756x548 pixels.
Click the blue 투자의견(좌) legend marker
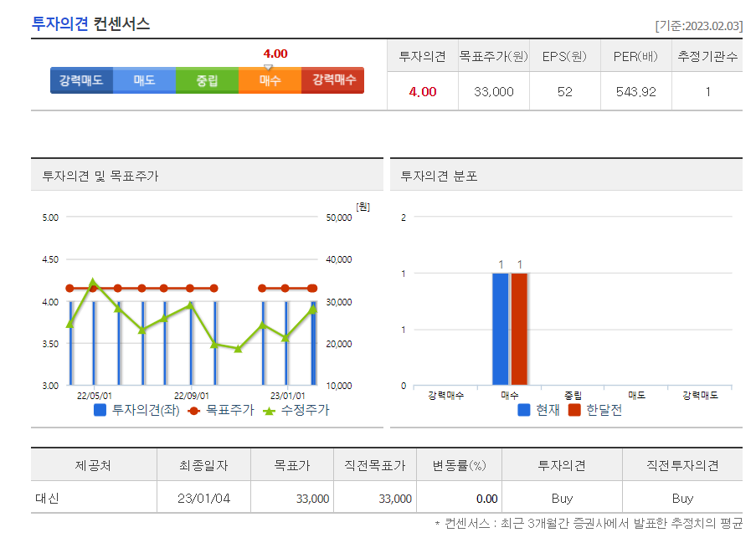pyautogui.click(x=100, y=410)
